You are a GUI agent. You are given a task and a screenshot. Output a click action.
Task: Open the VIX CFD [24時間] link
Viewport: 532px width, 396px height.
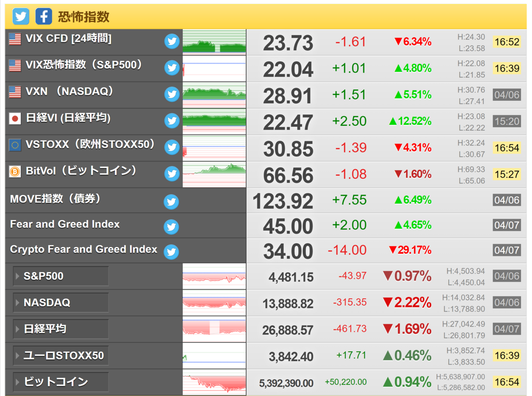(68, 39)
